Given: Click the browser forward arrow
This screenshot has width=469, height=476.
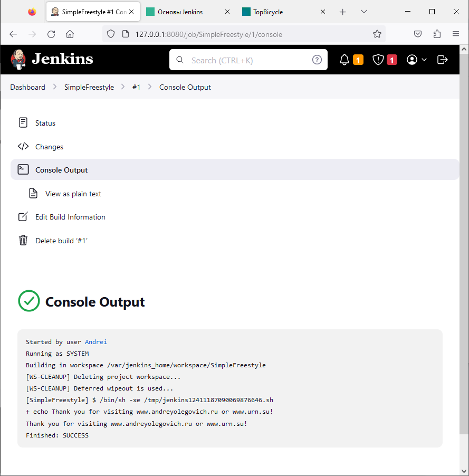Looking at the screenshot, I should (32, 34).
